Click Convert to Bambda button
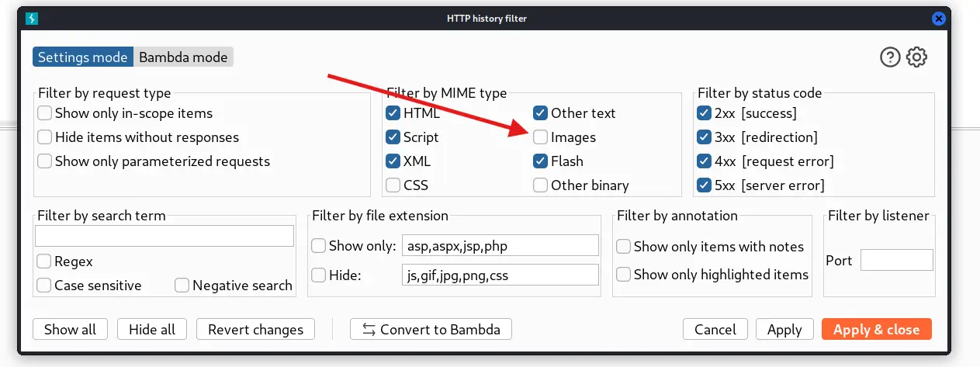 (431, 329)
